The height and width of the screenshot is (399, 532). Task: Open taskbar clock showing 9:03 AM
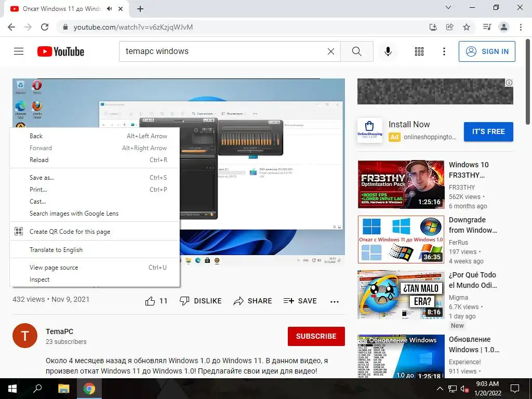(x=487, y=389)
